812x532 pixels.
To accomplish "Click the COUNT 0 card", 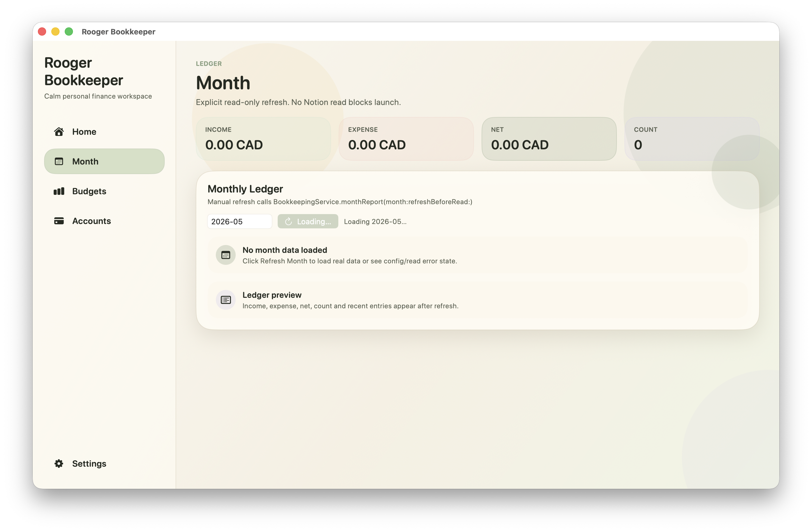I will coord(692,139).
